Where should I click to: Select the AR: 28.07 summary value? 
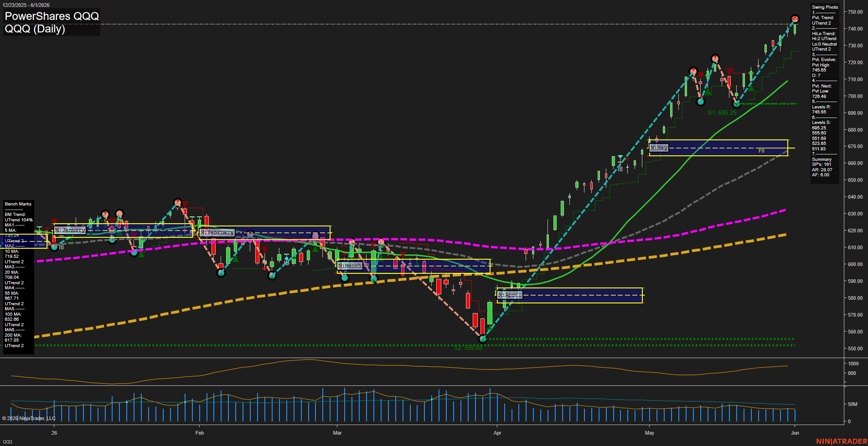click(822, 170)
